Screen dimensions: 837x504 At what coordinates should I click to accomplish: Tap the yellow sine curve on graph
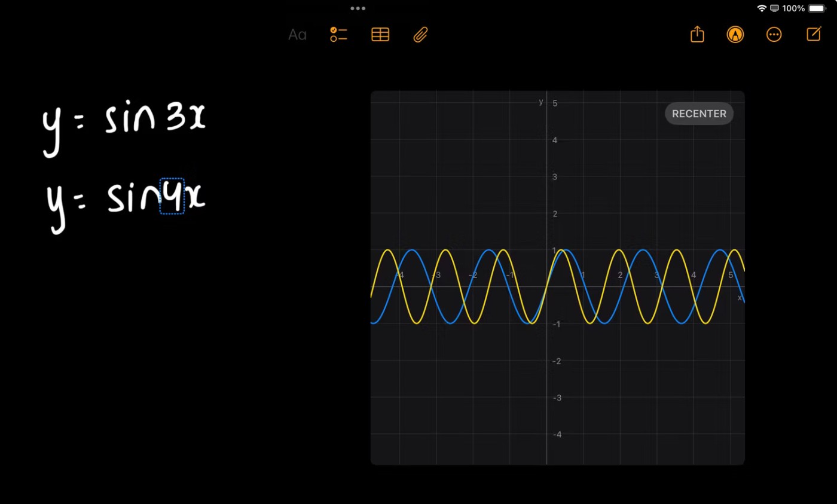(x=445, y=251)
